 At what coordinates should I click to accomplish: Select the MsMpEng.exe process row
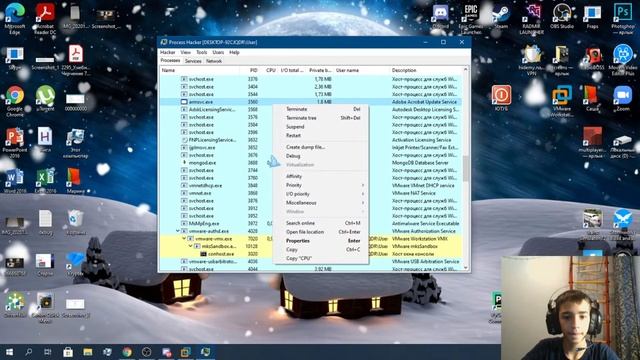click(311, 224)
